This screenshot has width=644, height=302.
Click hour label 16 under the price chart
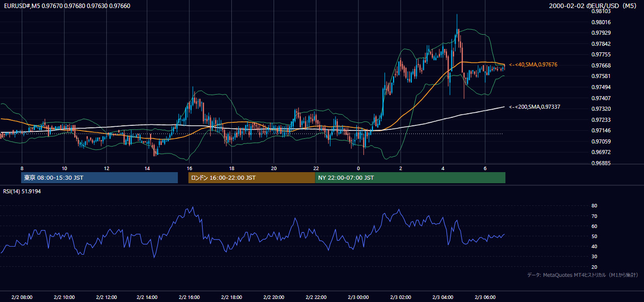(189, 168)
